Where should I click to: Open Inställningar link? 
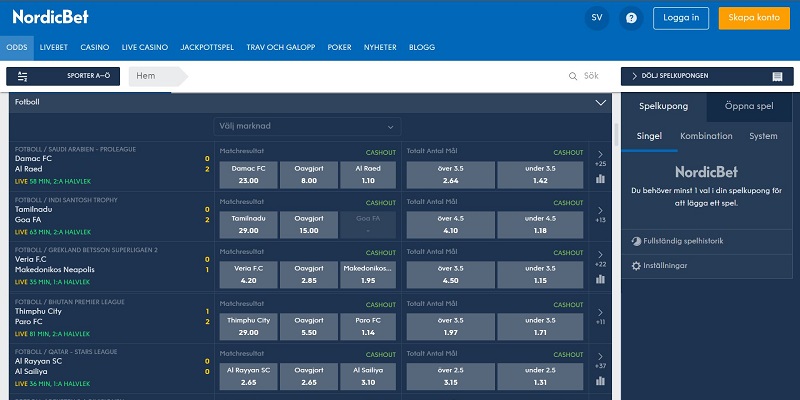click(665, 266)
